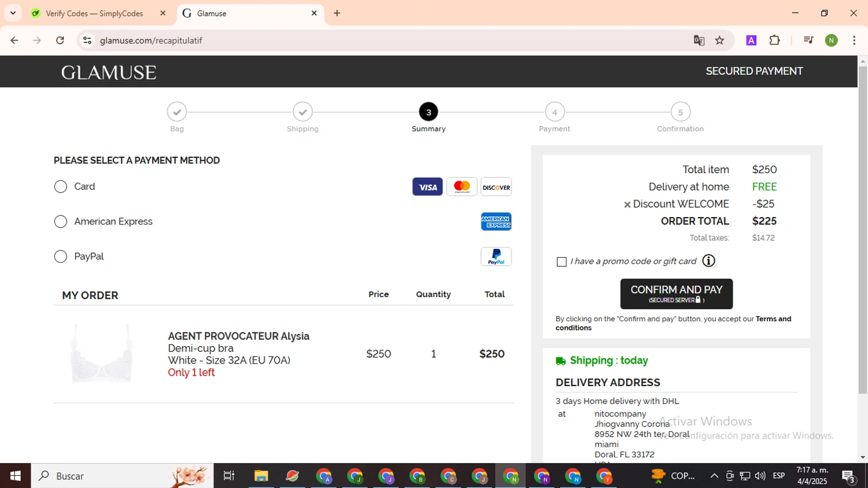Image resolution: width=868 pixels, height=488 pixels.
Task: Show hidden system tray icons
Action: pyautogui.click(x=714, y=476)
